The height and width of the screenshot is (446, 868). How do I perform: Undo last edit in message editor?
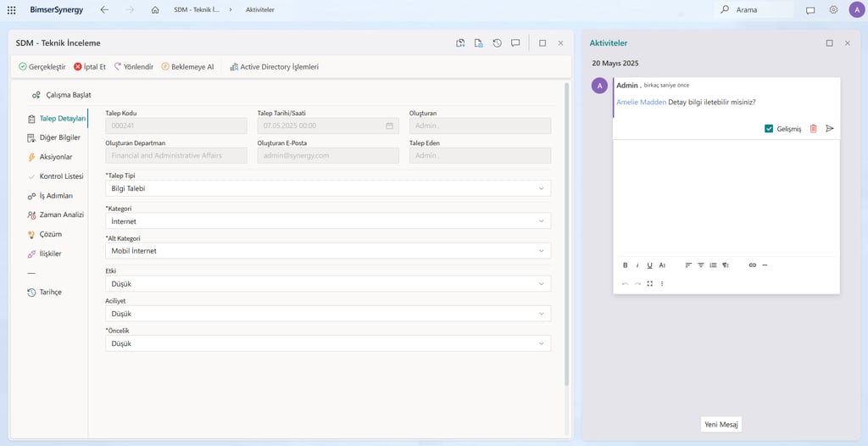(626, 283)
